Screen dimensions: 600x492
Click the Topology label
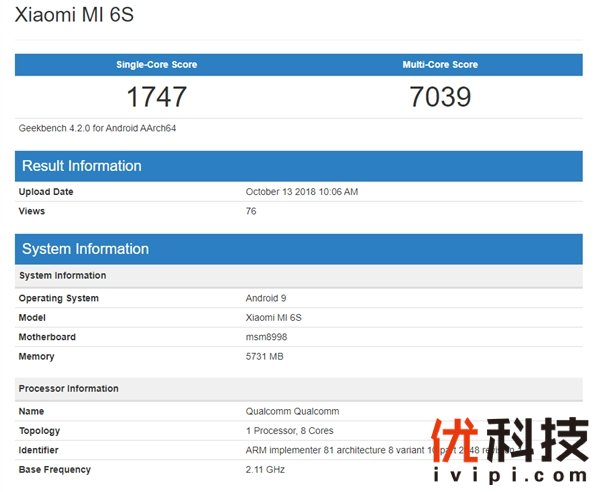39,431
